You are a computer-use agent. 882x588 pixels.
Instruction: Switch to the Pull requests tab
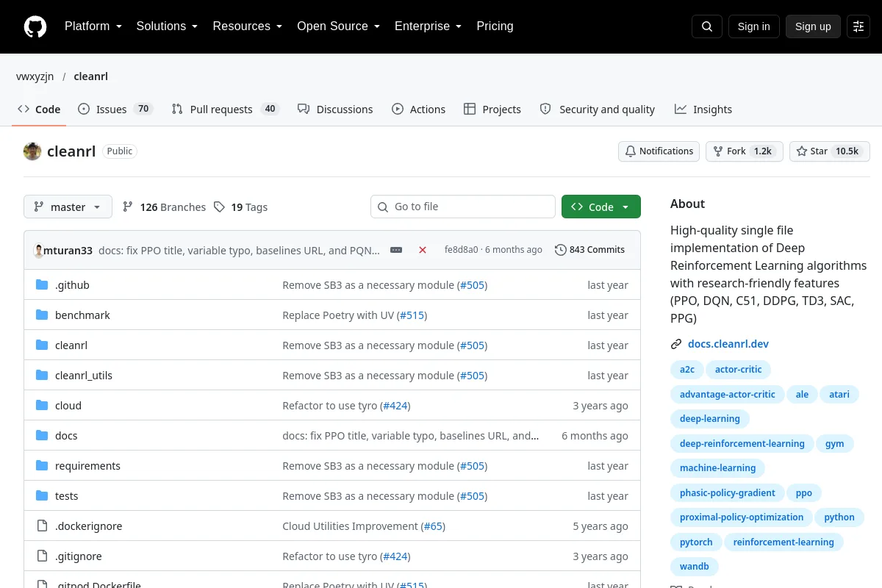226,110
